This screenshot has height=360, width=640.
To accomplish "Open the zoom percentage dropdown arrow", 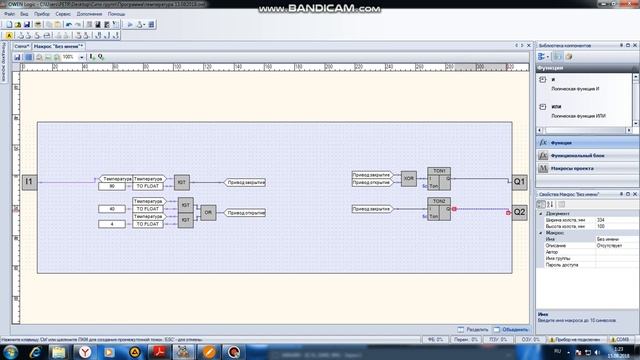I will point(81,57).
